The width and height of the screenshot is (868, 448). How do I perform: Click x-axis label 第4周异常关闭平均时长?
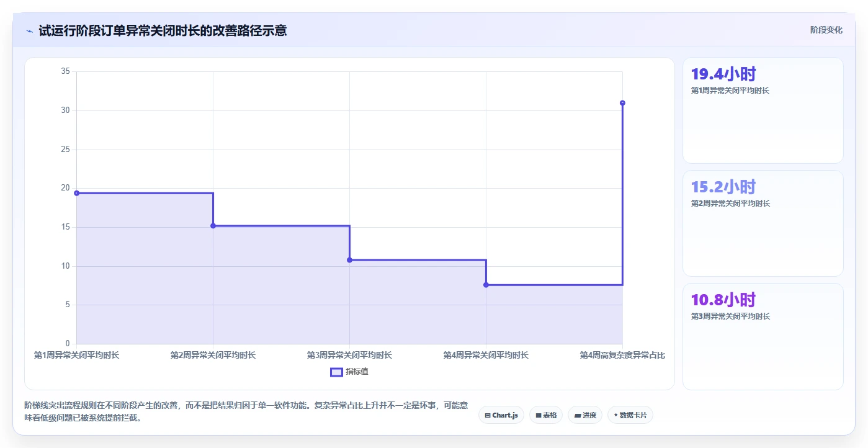pos(486,356)
